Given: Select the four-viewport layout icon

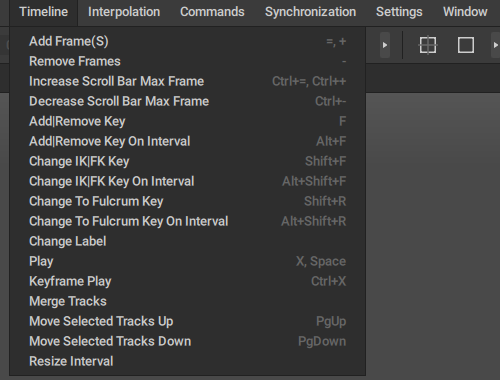Looking at the screenshot, I should (427, 45).
